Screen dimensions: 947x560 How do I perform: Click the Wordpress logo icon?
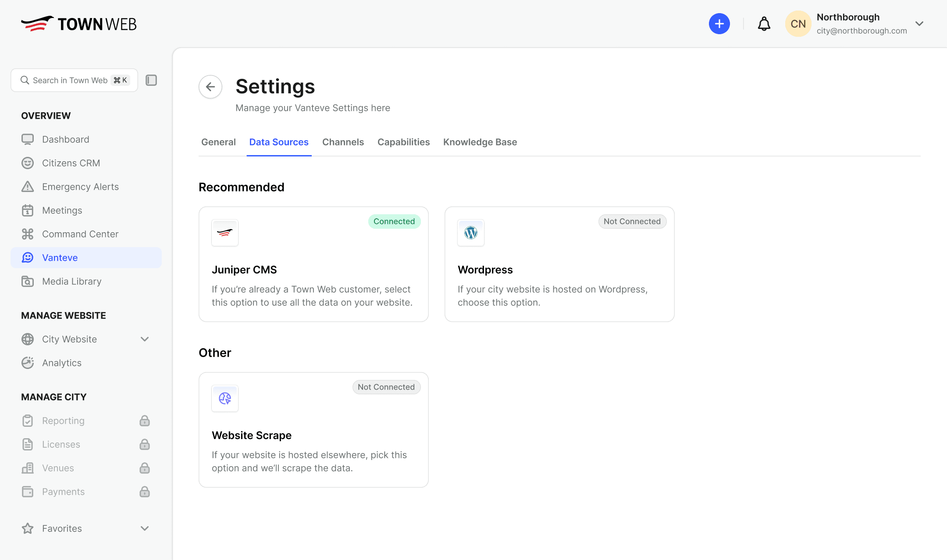[x=471, y=233]
